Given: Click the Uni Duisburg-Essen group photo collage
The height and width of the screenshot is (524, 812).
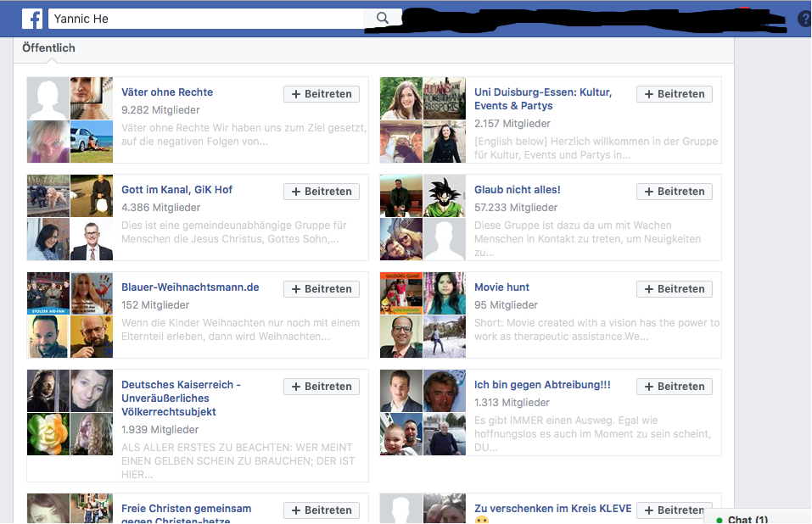Looking at the screenshot, I should (x=423, y=120).
